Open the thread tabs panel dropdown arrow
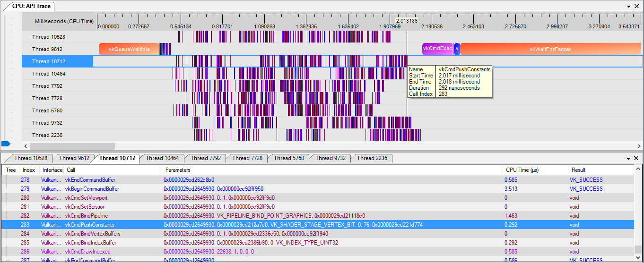The width and height of the screenshot is (644, 263). pos(629,159)
